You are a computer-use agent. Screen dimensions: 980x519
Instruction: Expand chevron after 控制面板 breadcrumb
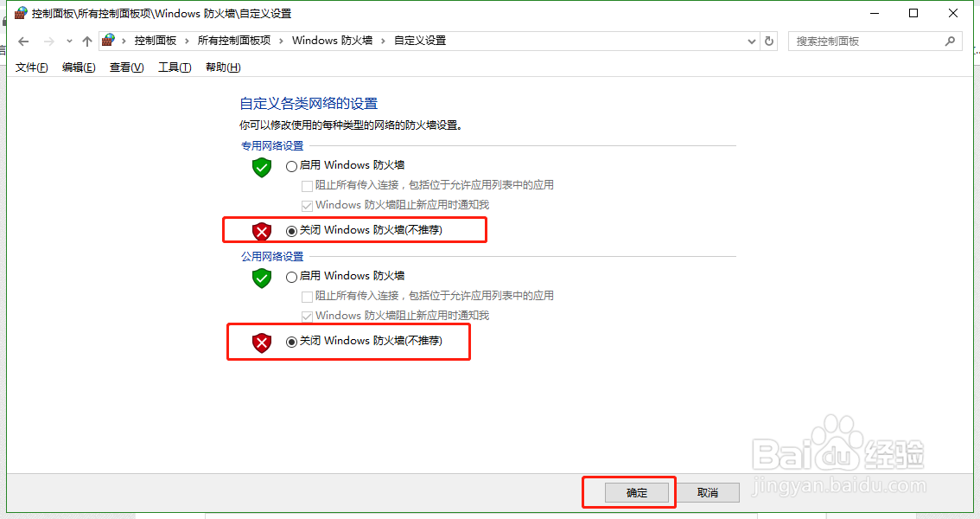pos(187,41)
